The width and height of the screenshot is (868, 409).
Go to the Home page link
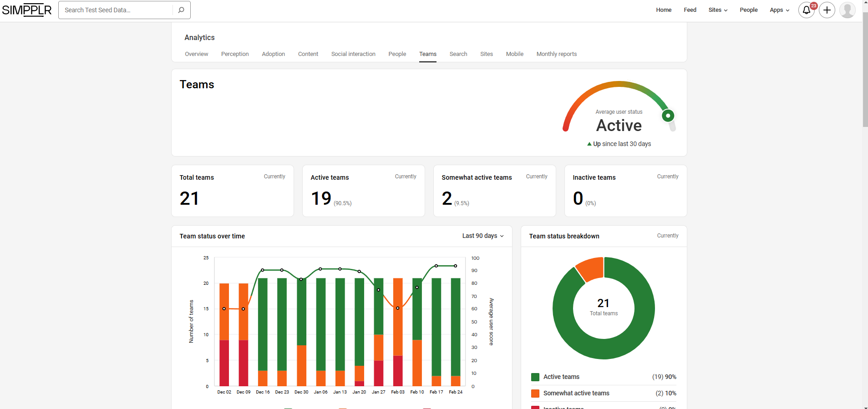point(664,10)
